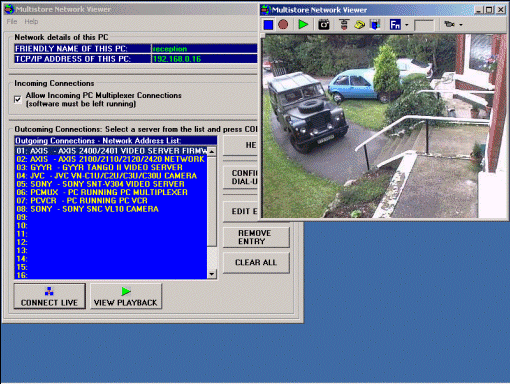Image resolution: width=510 pixels, height=384 pixels.
Task: Click the globe app icon in video window title
Action: [x=266, y=10]
